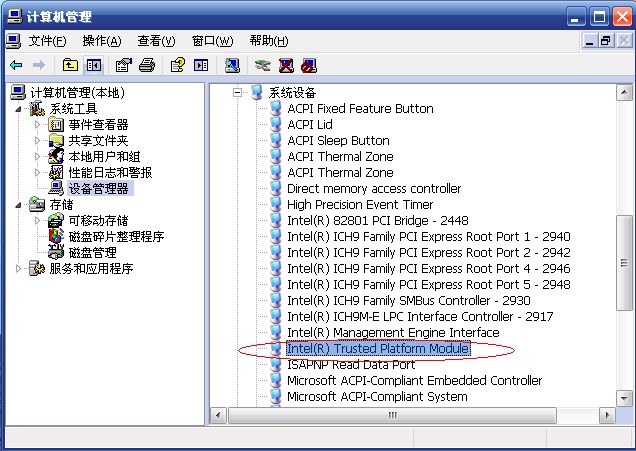This screenshot has height=451, width=636.
Task: Select Intel(R) Management Engine Interface device
Action: [393, 333]
